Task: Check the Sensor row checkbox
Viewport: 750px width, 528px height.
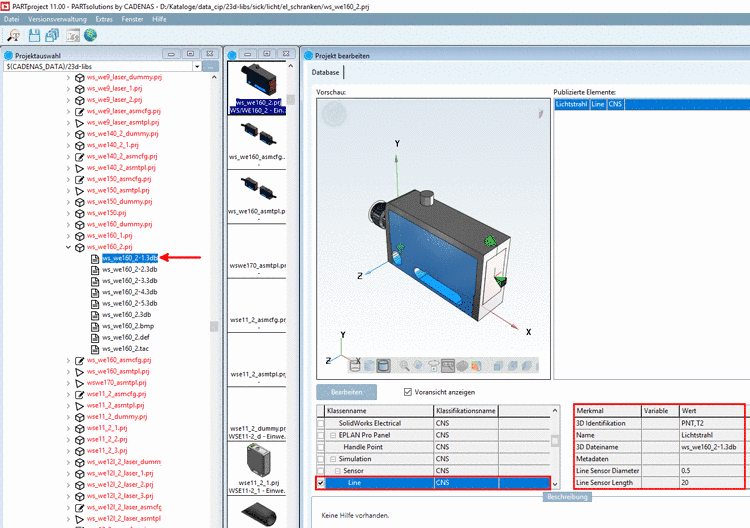Action: [x=321, y=471]
